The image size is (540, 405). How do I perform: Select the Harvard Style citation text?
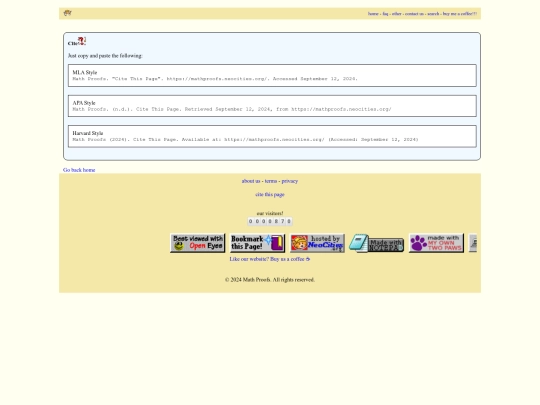pyautogui.click(x=245, y=139)
